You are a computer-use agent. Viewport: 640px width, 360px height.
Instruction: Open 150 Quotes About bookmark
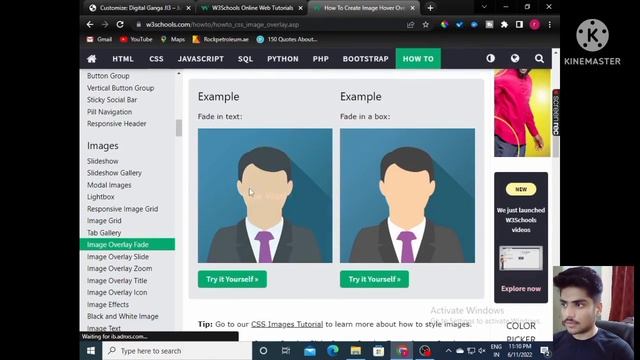pyautogui.click(x=287, y=39)
